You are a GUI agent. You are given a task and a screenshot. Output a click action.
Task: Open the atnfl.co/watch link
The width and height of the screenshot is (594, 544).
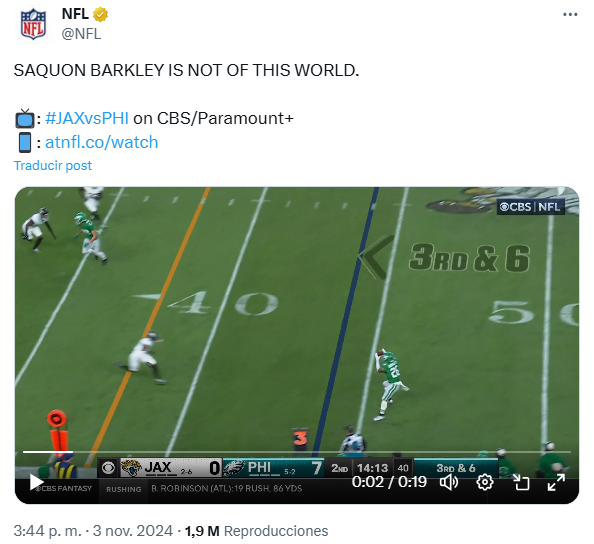click(102, 142)
